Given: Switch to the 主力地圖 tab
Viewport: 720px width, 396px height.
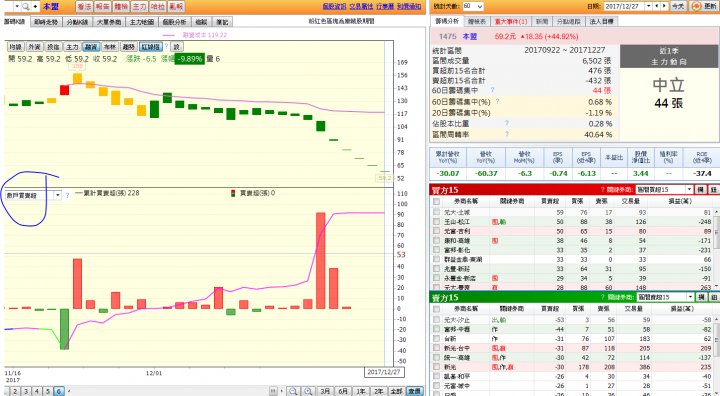Looking at the screenshot, I should click(141, 22).
